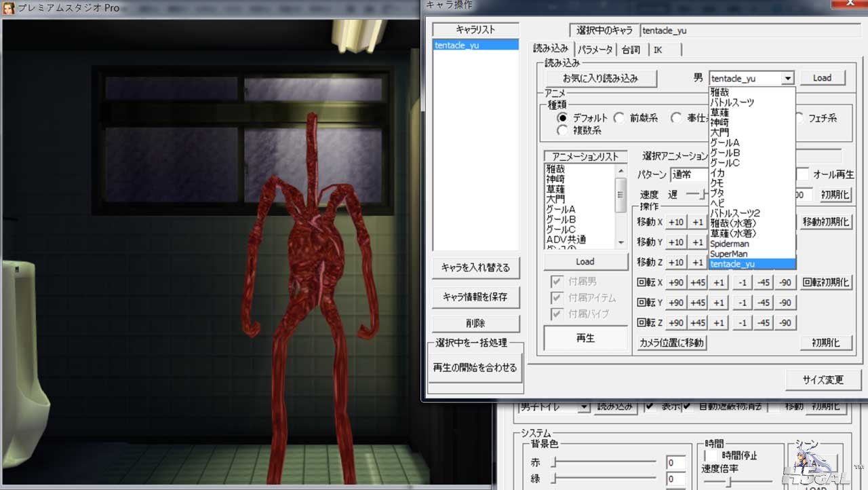Enable the オール再生 checkbox
Image resolution: width=868 pixels, height=490 pixels.
point(803,174)
